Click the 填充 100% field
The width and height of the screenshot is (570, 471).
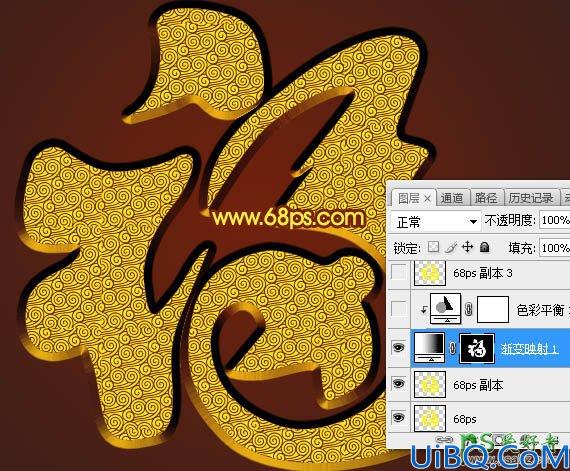point(555,248)
